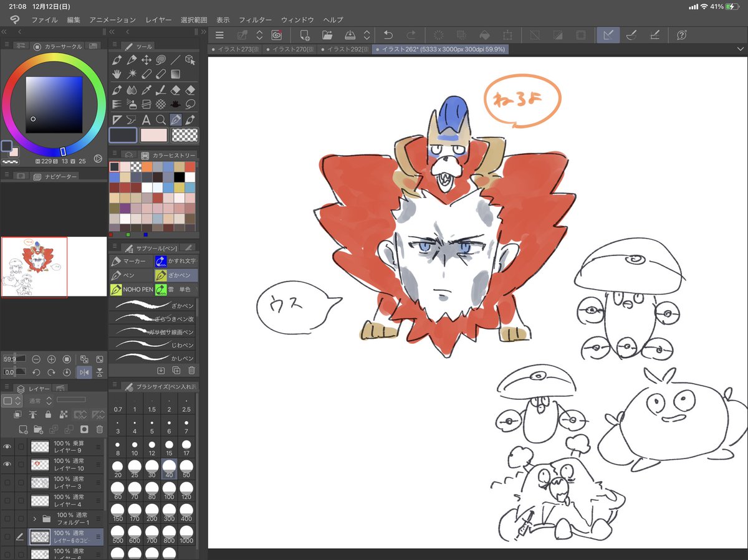Switch to the イラスト292 canvas tab
Image resolution: width=748 pixels, height=560 pixels.
(x=345, y=49)
